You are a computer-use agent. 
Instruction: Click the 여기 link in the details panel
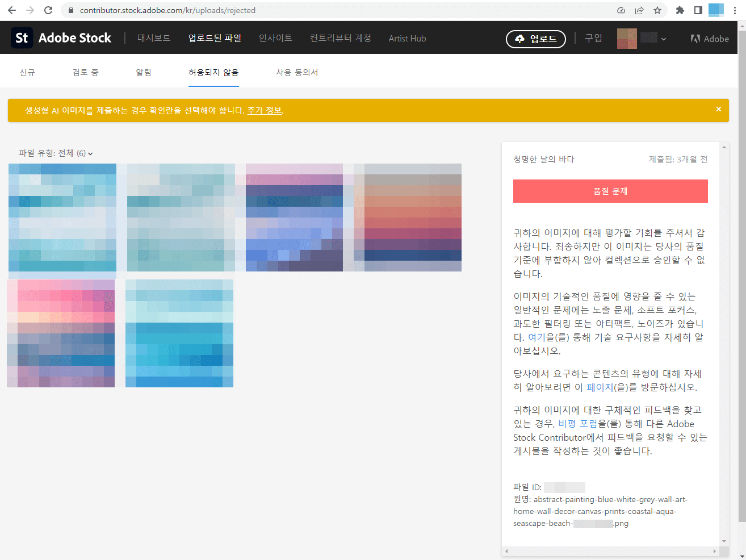[537, 337]
